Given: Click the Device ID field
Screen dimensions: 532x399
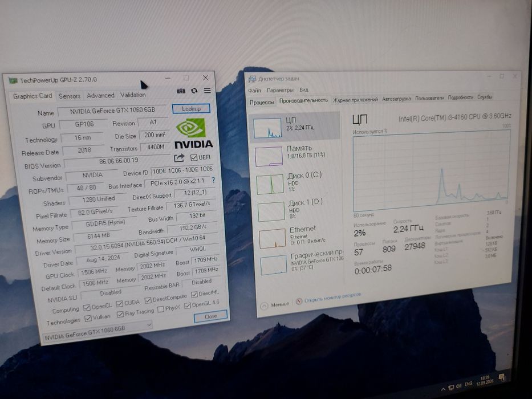Looking at the screenshot, I should (x=182, y=170).
